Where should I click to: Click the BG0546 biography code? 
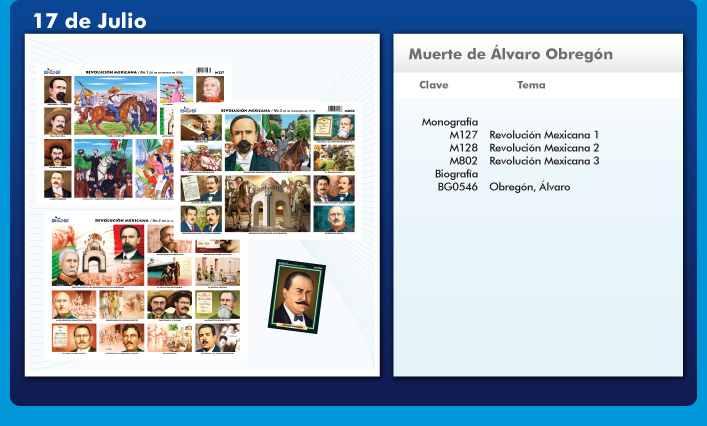(x=457, y=186)
